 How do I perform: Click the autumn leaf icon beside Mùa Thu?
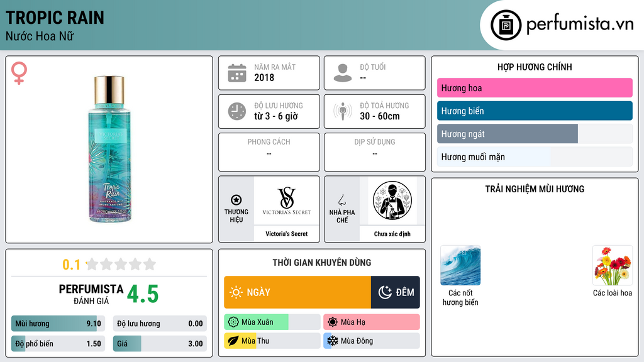(x=233, y=341)
